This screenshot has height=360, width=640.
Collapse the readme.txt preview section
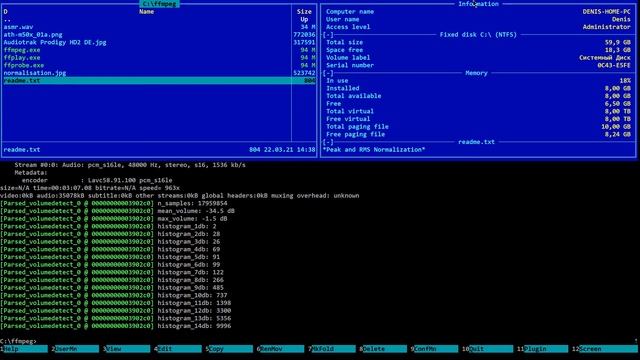tap(328, 142)
